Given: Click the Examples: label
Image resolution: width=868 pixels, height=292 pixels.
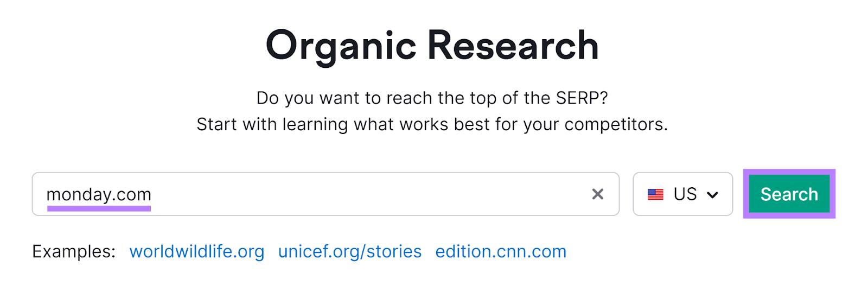Looking at the screenshot, I should [x=74, y=252].
